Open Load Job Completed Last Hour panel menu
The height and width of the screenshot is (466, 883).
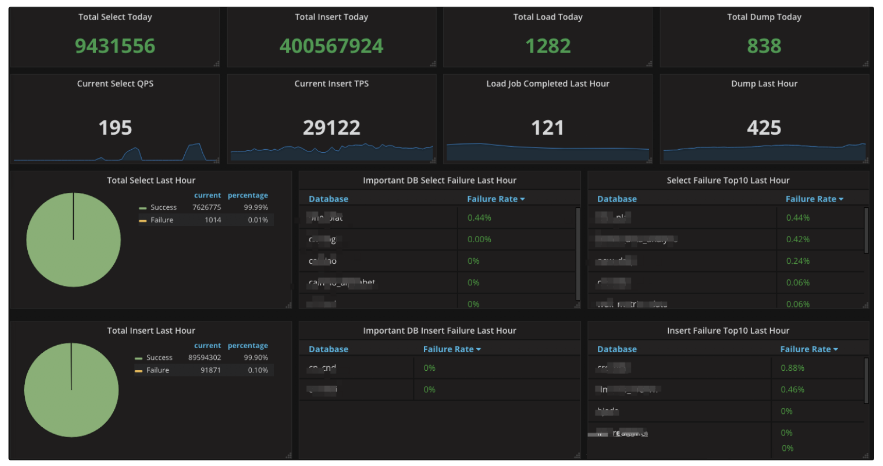[547, 84]
